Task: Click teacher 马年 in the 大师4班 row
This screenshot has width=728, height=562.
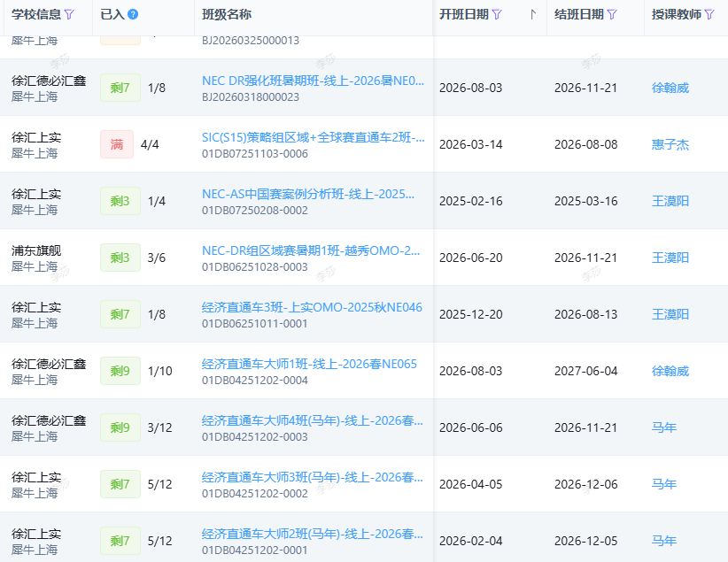Action: coord(664,427)
